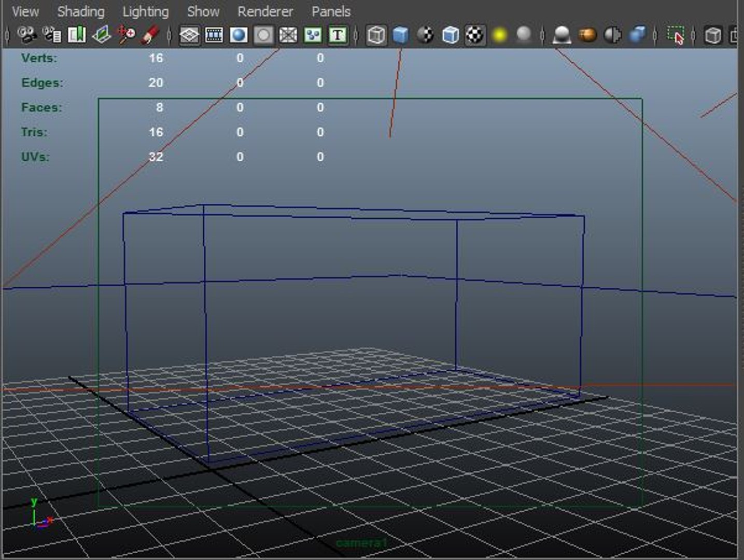The height and width of the screenshot is (560, 744).
Task: Click the Verts label in HUD
Action: pos(39,58)
